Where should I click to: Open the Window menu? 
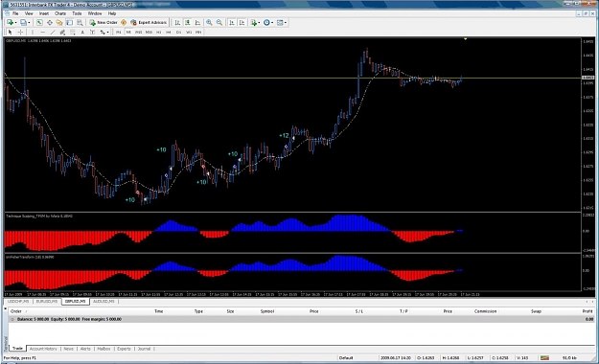(95, 13)
